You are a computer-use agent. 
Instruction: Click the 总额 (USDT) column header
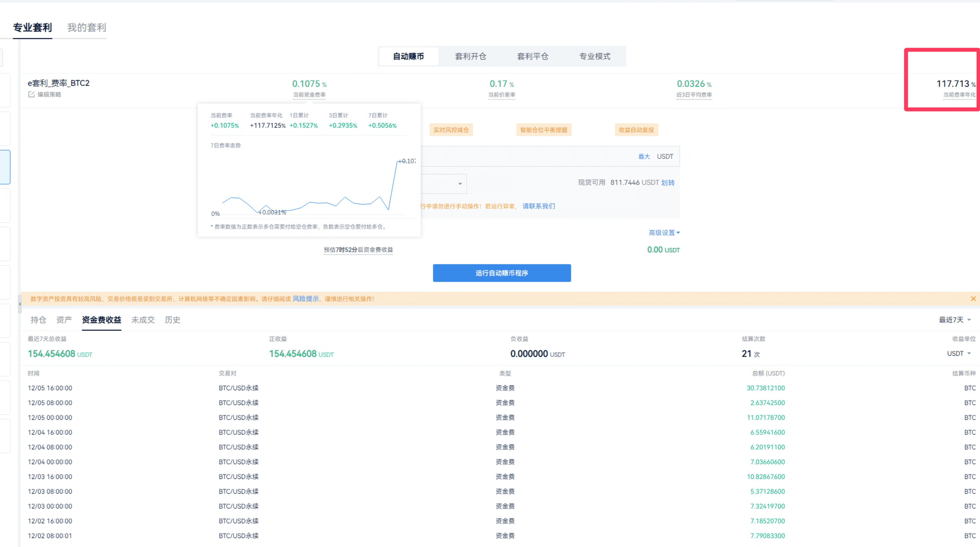(x=768, y=374)
